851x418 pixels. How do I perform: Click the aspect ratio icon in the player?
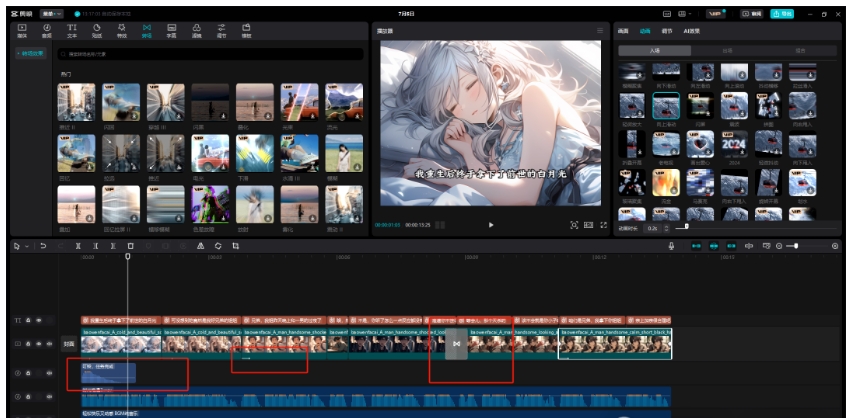588,225
